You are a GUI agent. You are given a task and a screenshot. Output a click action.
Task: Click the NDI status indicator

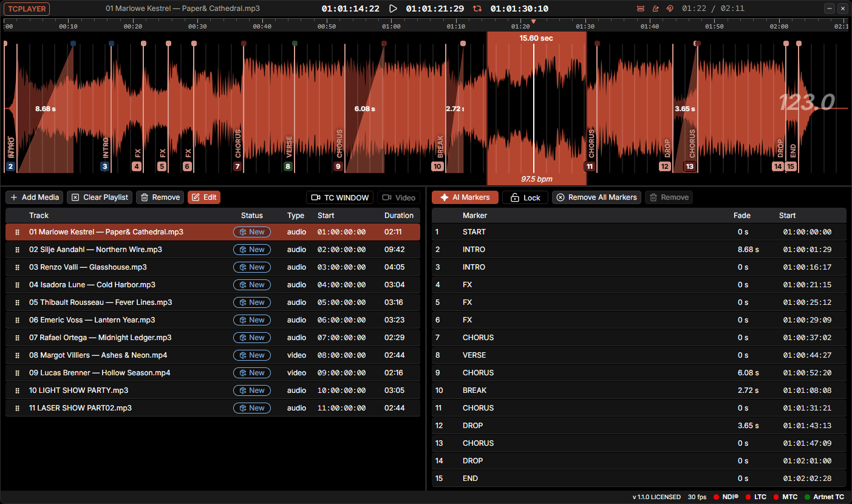(727, 497)
